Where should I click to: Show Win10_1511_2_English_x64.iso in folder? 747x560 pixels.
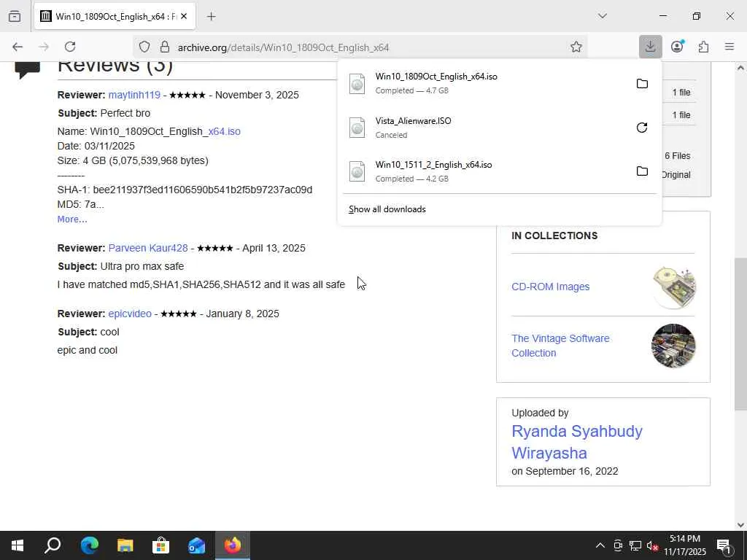(x=642, y=171)
